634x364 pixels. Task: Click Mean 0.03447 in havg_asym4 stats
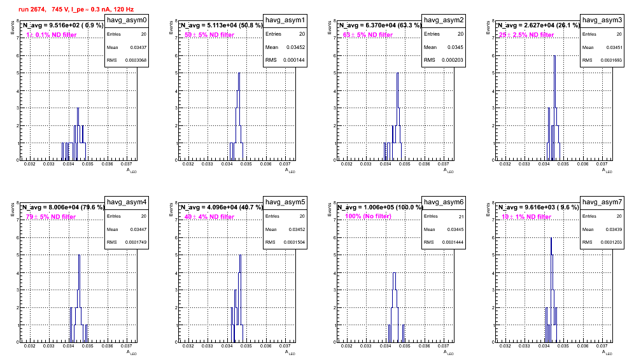tap(127, 229)
